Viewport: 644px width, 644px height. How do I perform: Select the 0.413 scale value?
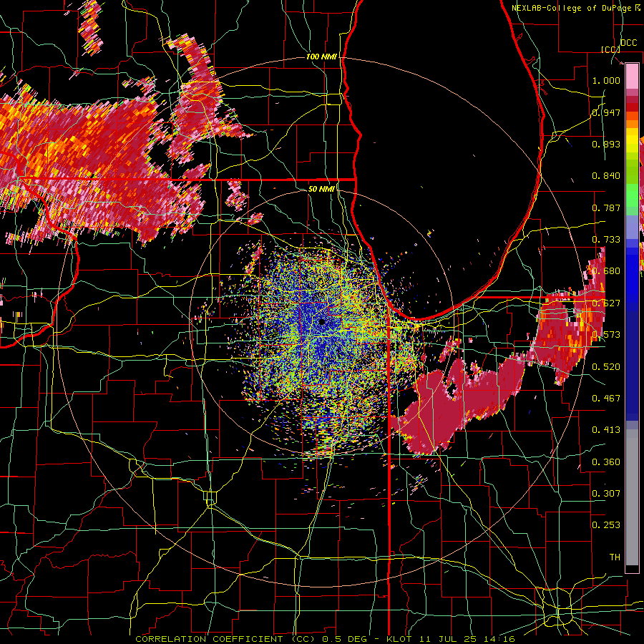click(606, 429)
